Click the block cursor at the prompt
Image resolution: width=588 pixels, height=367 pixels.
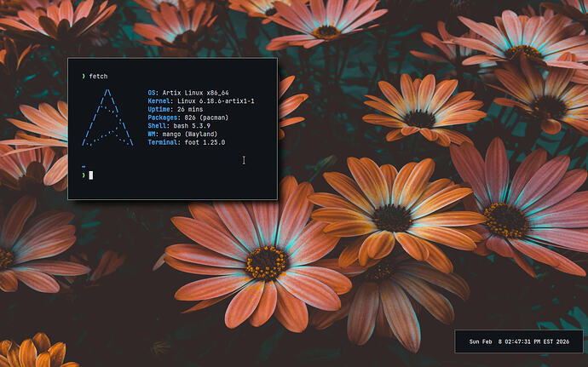[90, 175]
